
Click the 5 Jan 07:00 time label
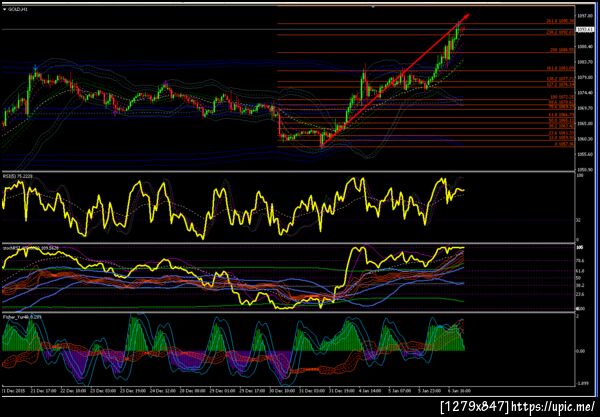click(x=400, y=391)
